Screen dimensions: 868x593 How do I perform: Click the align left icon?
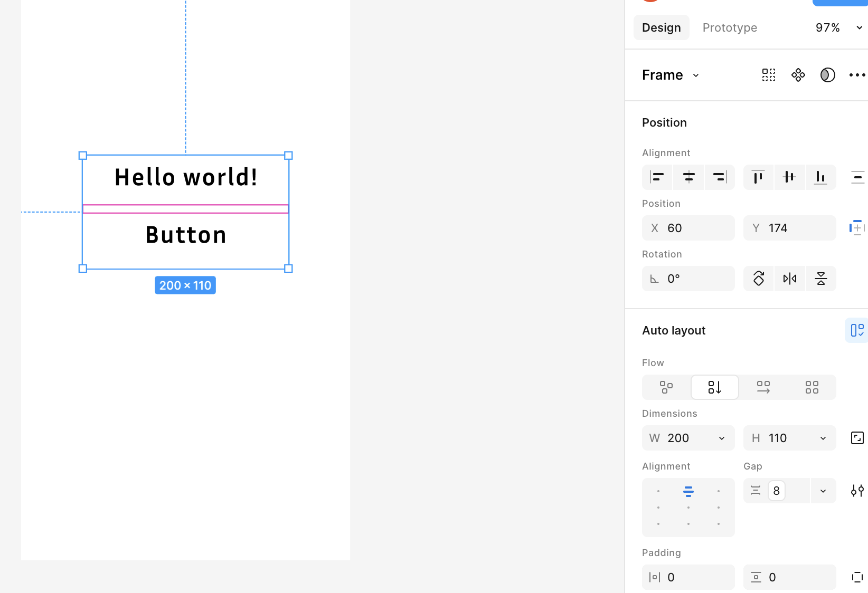tap(657, 177)
